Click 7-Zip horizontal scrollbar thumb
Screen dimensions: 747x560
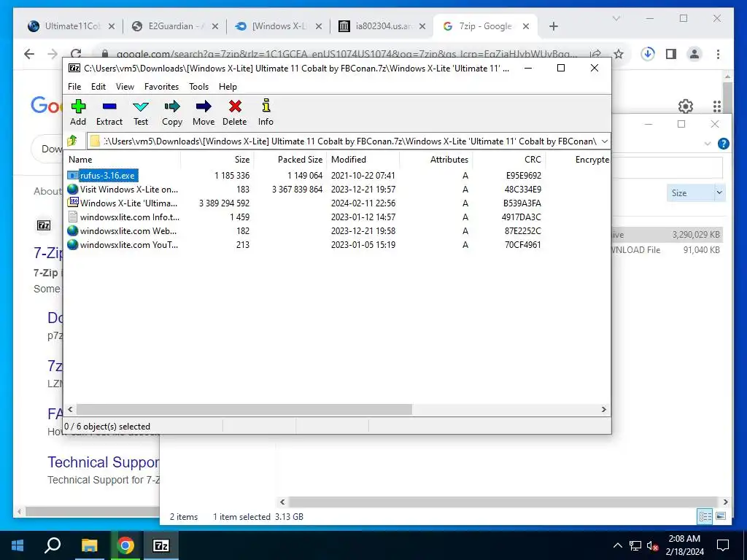coord(244,409)
